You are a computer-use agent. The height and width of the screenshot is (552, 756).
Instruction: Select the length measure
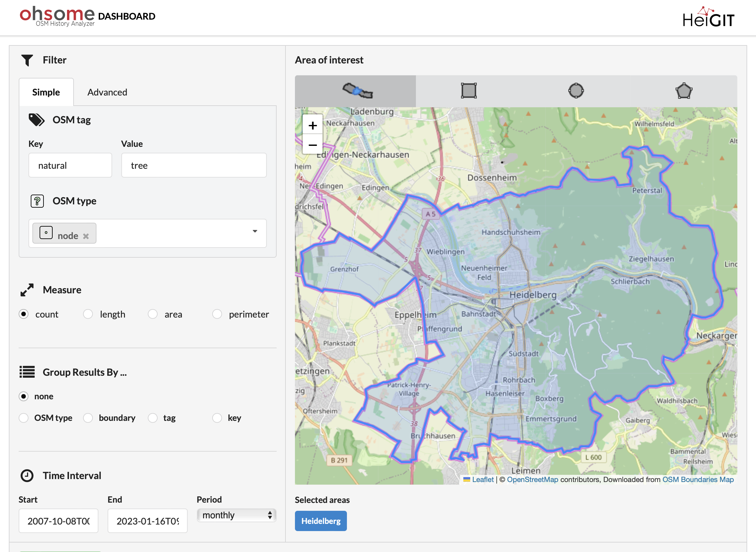pyautogui.click(x=88, y=314)
